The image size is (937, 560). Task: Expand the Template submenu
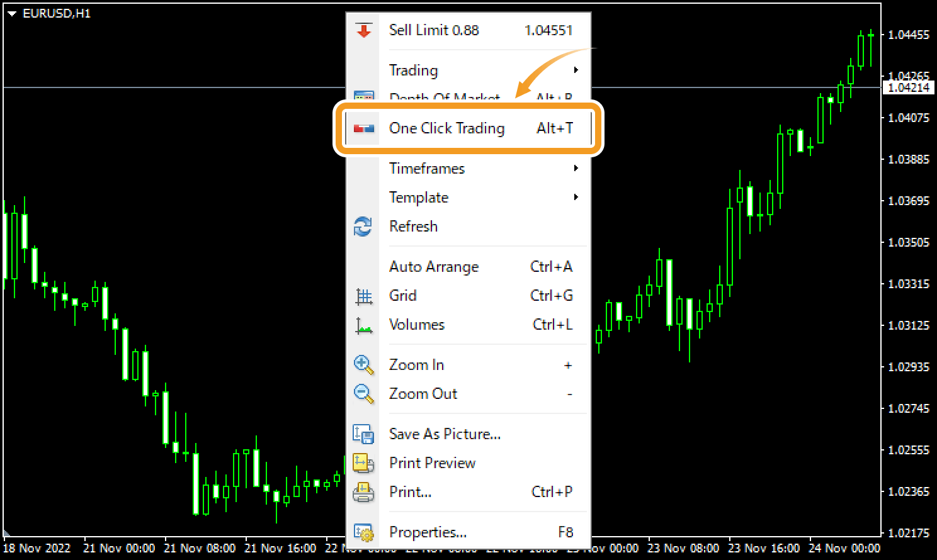click(419, 197)
